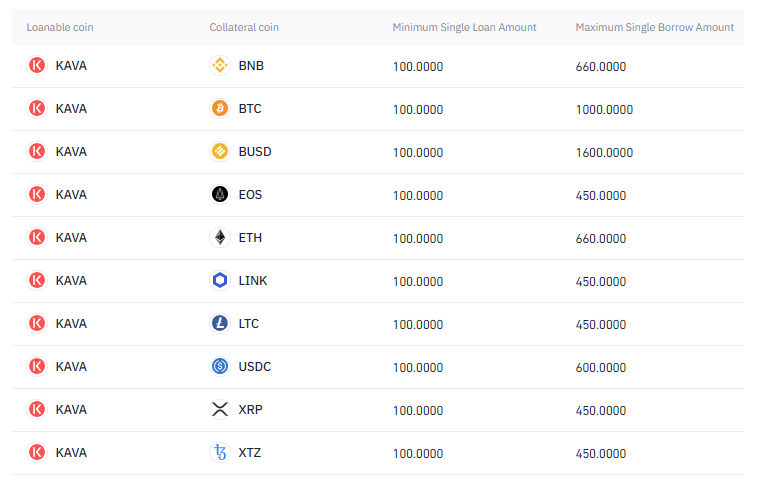
Task: Click the KAVA icon in BTC row
Action: point(37,108)
